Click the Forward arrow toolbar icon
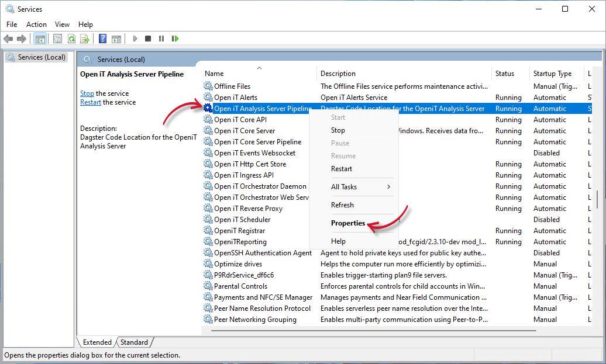Screen dimensions: 606x364 point(22,39)
